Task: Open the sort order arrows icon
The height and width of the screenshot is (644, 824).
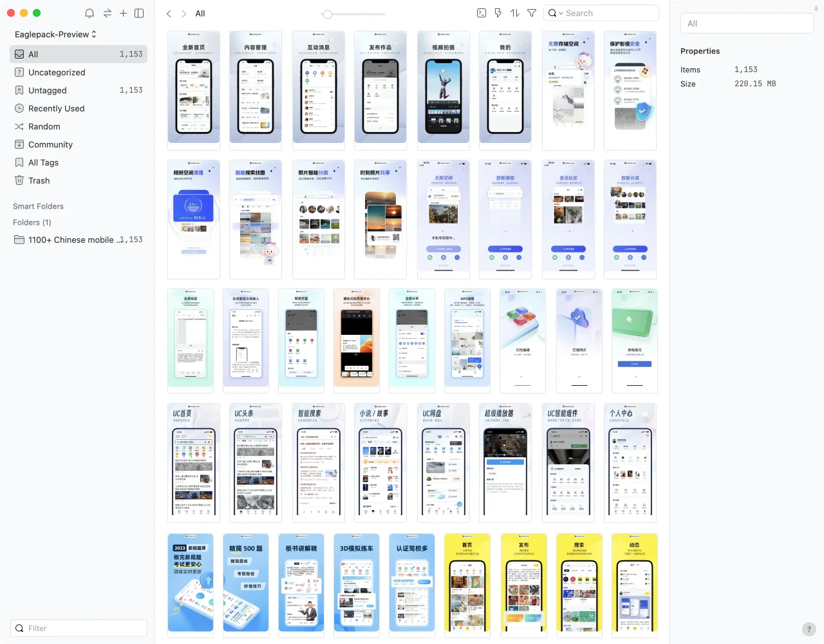Action: click(x=514, y=13)
